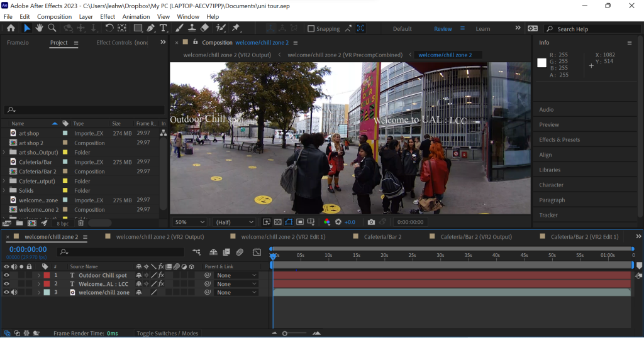Enable motion blur for timeline layers

click(x=240, y=252)
